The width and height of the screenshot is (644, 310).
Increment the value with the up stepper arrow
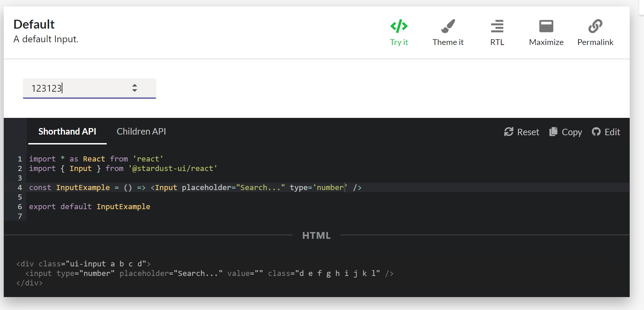point(135,86)
